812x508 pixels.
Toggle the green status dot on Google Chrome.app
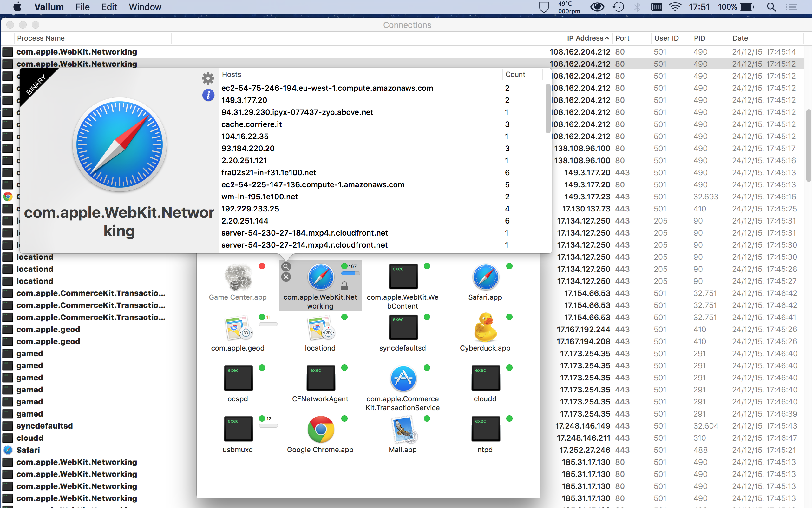tap(344, 418)
